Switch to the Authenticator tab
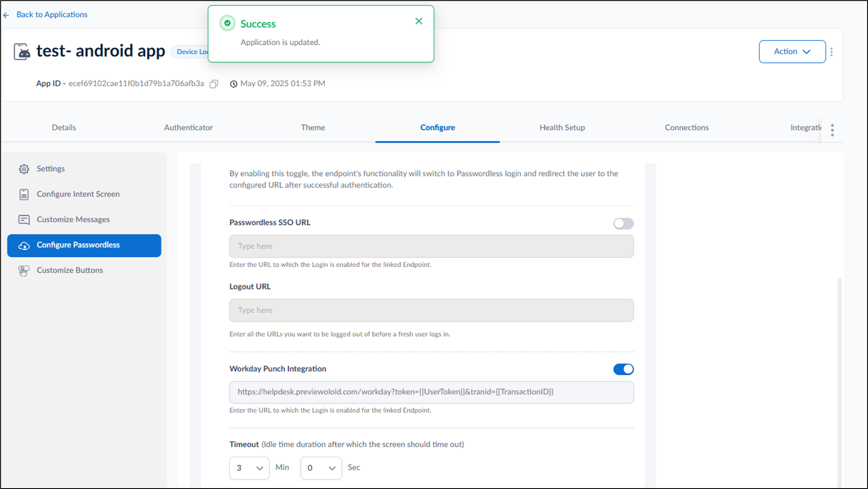Viewport: 868px width, 489px height. click(x=188, y=127)
